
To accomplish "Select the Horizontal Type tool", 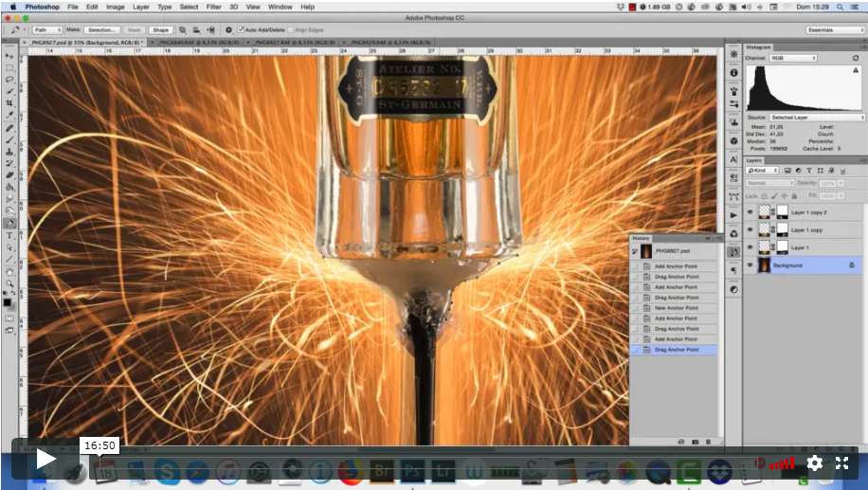I will (9, 236).
